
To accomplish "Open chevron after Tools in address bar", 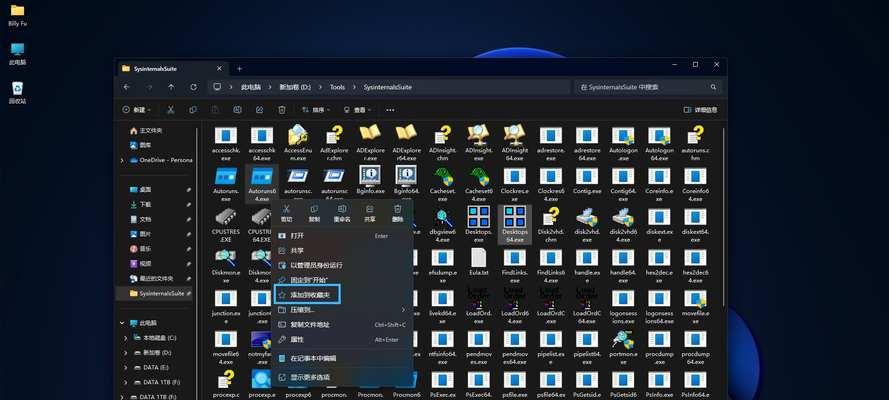I will tap(354, 87).
